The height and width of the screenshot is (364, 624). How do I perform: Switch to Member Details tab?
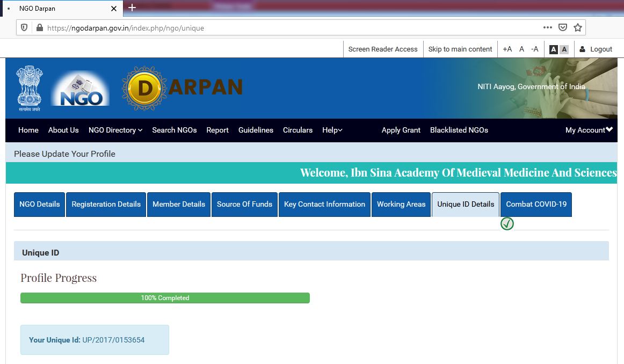pyautogui.click(x=179, y=205)
